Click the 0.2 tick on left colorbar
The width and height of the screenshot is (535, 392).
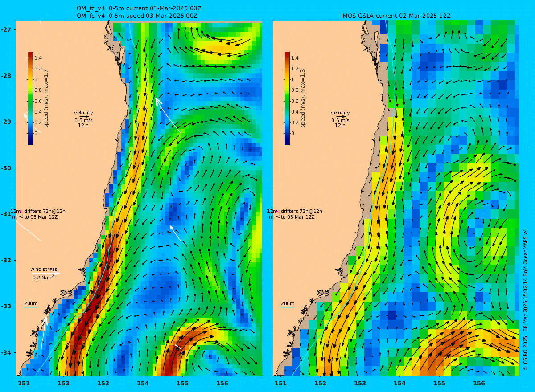38,122
